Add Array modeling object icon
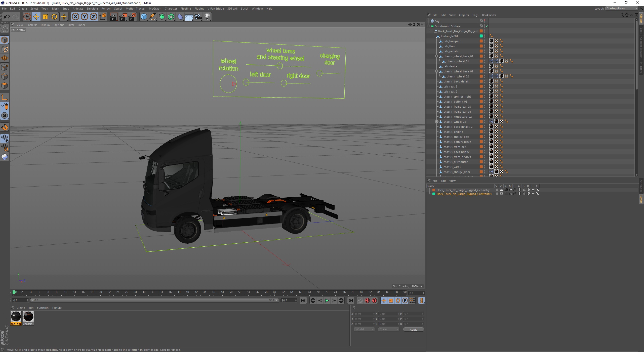 [171, 17]
